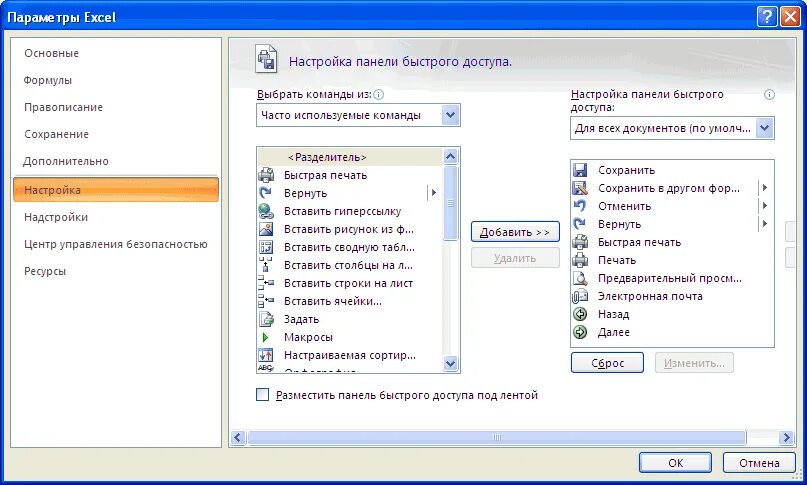Click the Print Preview magnifier icon

coord(580,278)
